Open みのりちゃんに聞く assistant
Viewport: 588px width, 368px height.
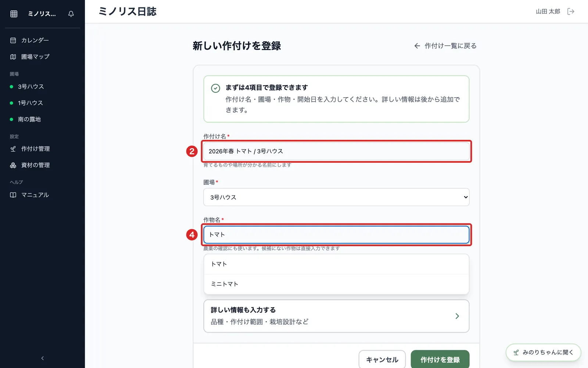click(x=543, y=353)
